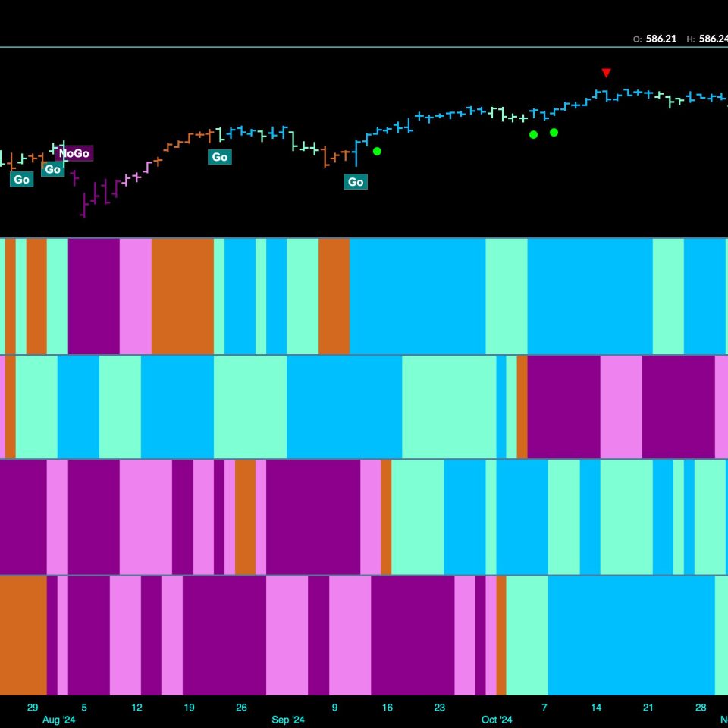Click the date 21 on the time axis
This screenshot has height=728, width=728.
coord(648,708)
